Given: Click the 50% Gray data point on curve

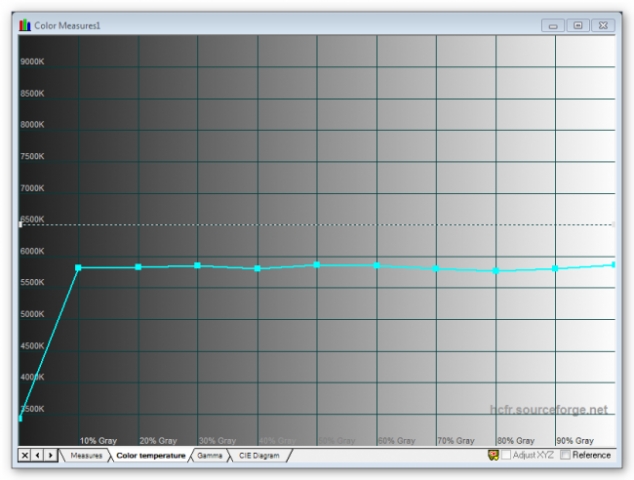Looking at the screenshot, I should (317, 265).
